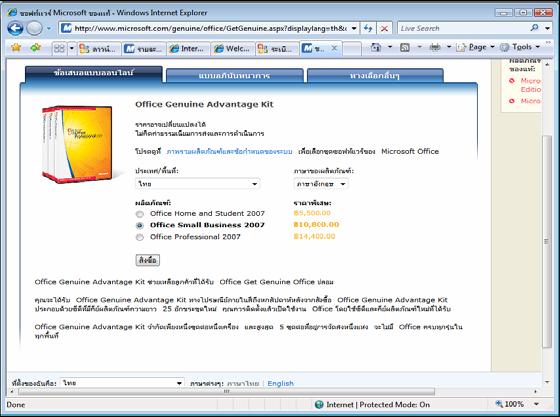Click the vertical scrollbar up arrow
The image size is (560, 417).
tap(547, 64)
